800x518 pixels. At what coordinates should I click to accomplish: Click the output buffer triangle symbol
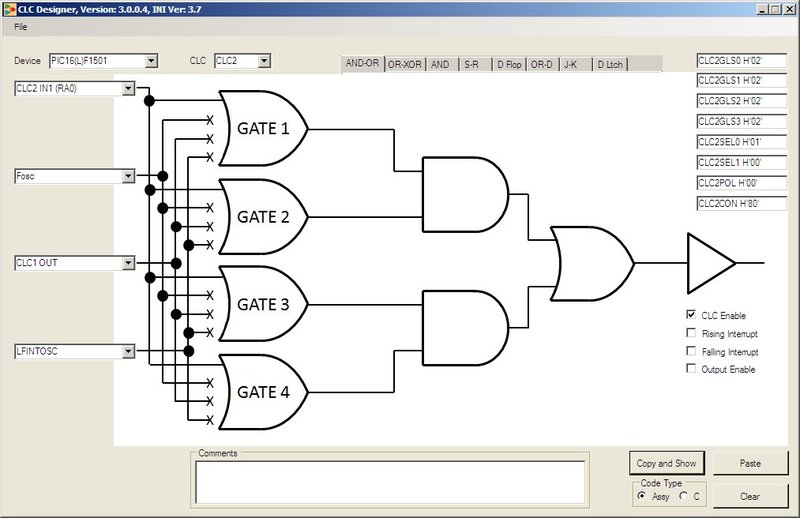tap(711, 263)
